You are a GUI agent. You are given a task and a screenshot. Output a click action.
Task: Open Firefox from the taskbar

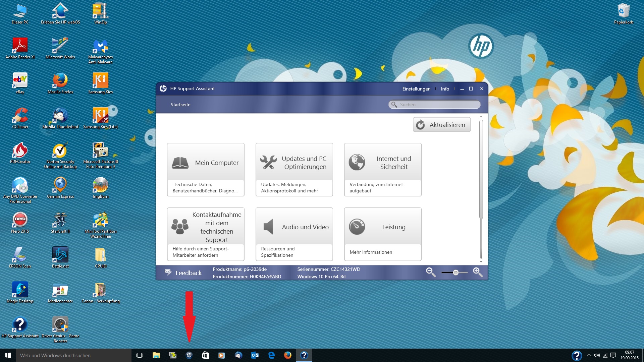coord(288,355)
